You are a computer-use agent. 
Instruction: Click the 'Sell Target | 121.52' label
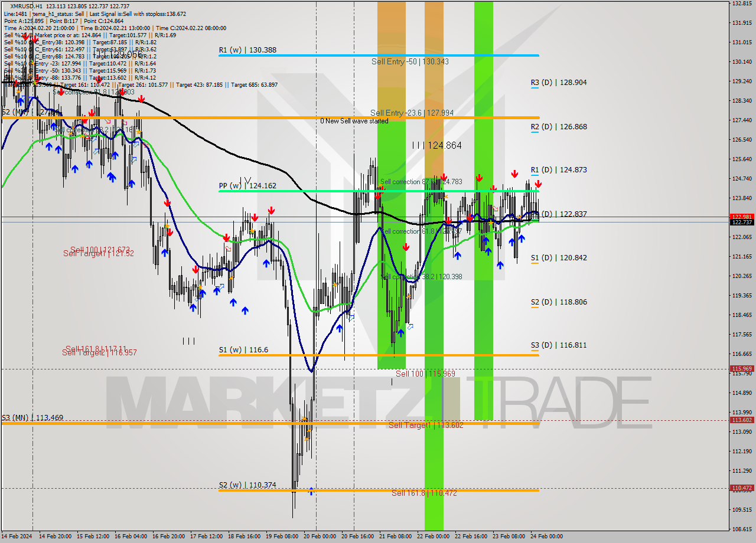click(99, 253)
